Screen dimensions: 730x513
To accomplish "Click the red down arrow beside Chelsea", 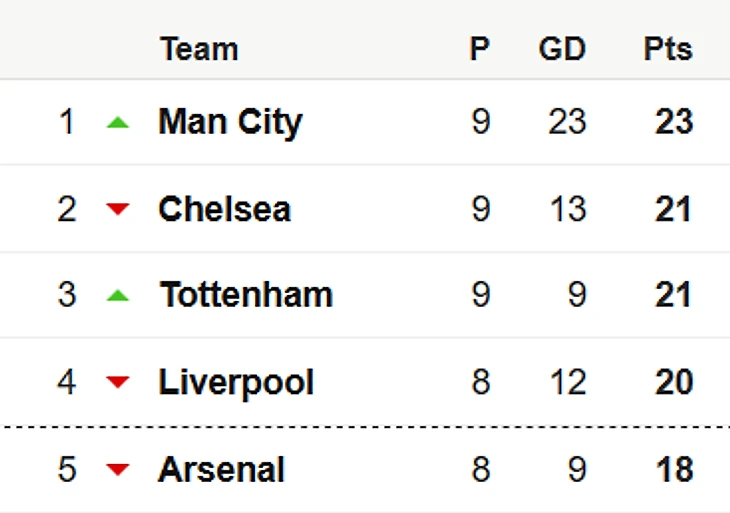I will 118,209.
